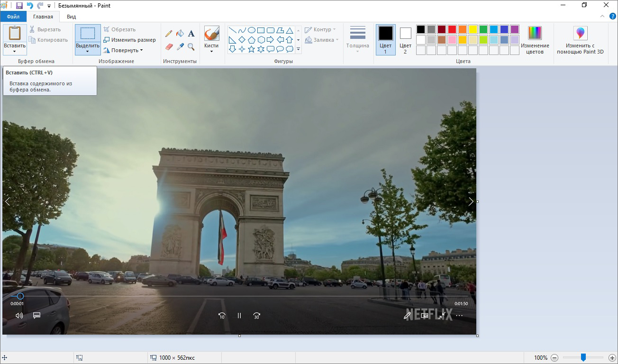This screenshot has height=364, width=618.
Task: Select the Eraser tool
Action: 169,47
